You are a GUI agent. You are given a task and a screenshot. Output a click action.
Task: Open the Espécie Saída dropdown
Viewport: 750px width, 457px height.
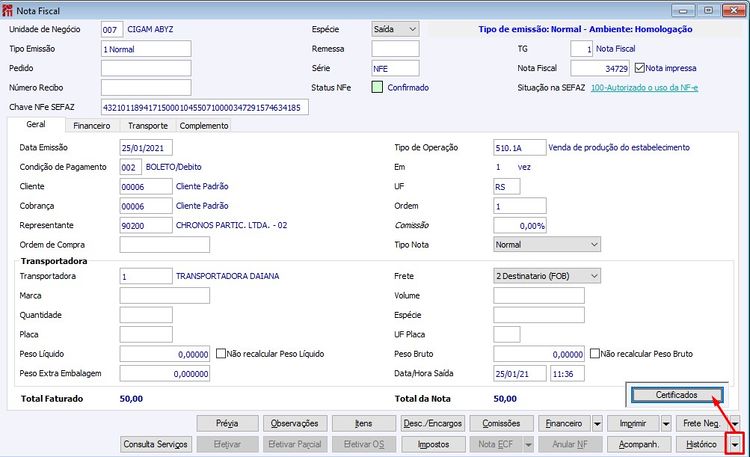coord(395,29)
